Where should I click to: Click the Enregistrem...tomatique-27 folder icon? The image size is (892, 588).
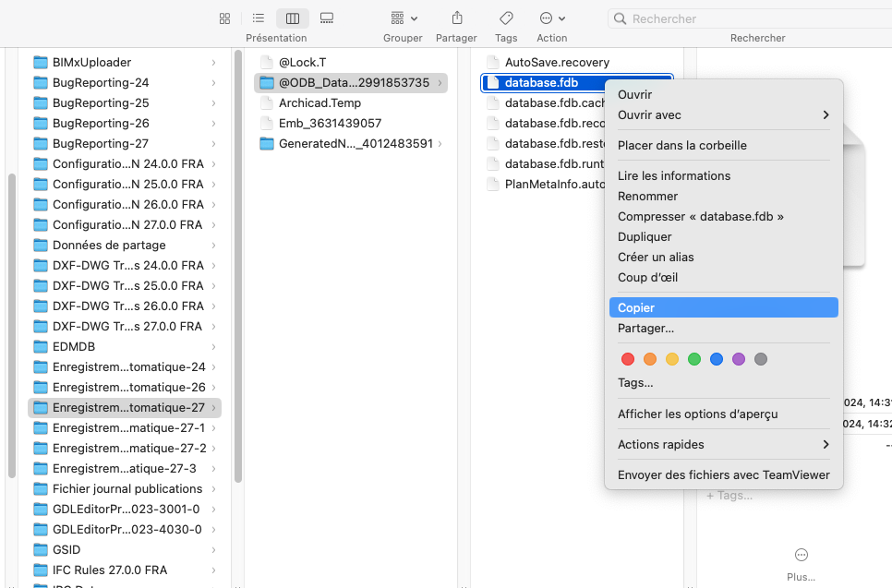(x=41, y=408)
